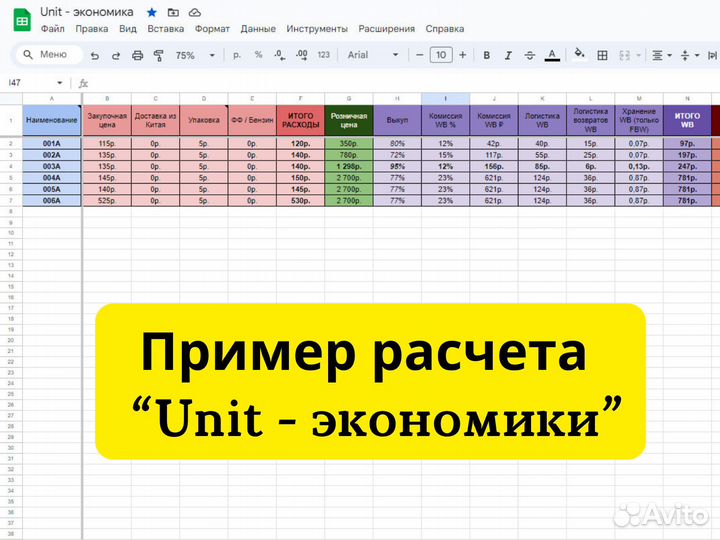Open the Вид menu

pyautogui.click(x=128, y=28)
